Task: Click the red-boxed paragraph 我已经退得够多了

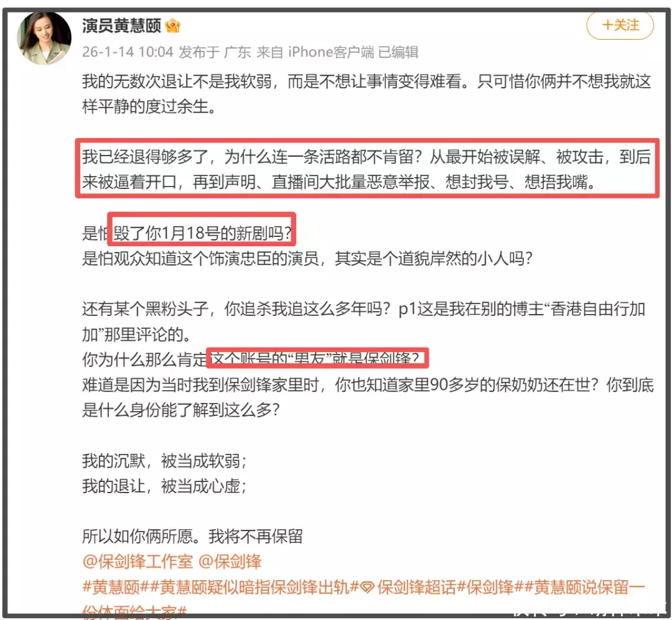Action: [366, 169]
